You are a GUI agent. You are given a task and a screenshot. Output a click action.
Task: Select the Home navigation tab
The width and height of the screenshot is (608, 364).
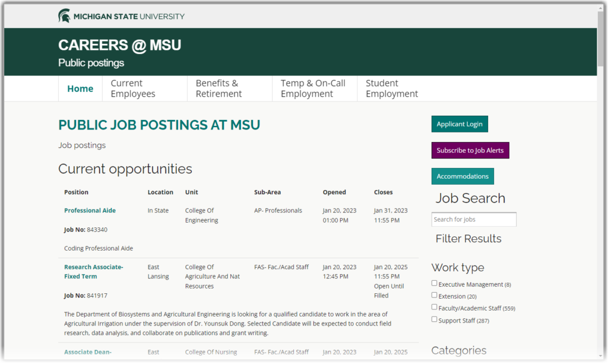(80, 88)
